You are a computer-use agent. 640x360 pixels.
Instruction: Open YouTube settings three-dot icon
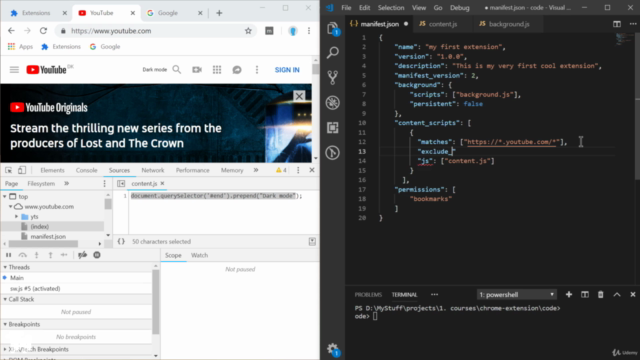[257, 70]
